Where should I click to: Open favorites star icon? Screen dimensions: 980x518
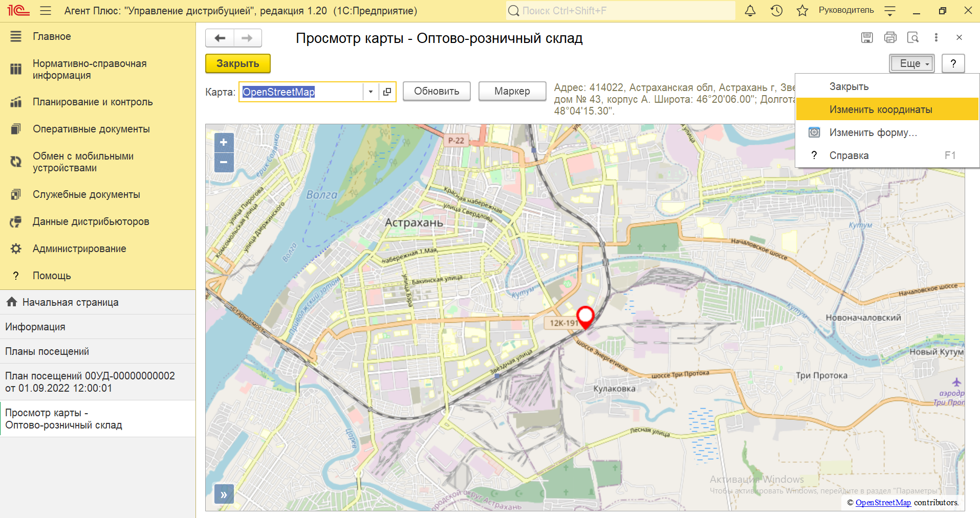(802, 10)
